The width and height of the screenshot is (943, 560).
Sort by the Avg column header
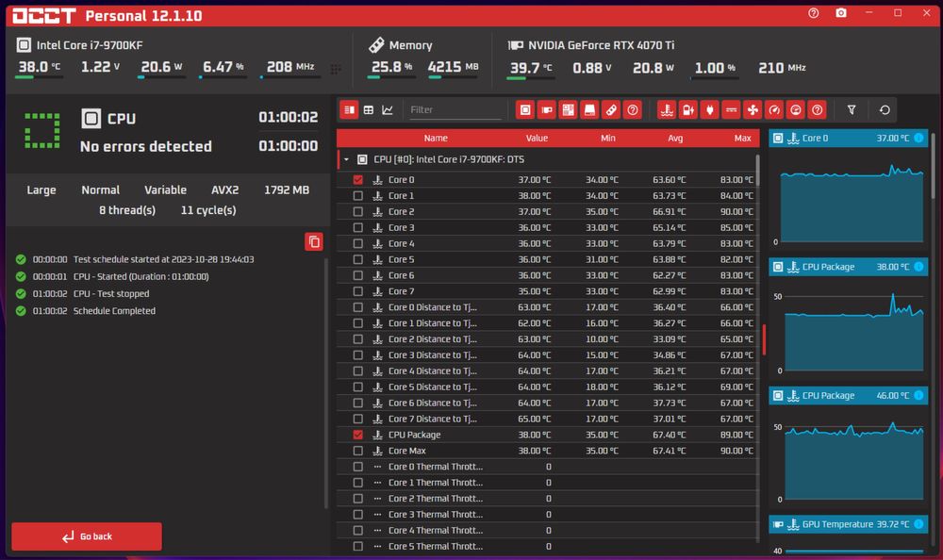[x=675, y=138]
